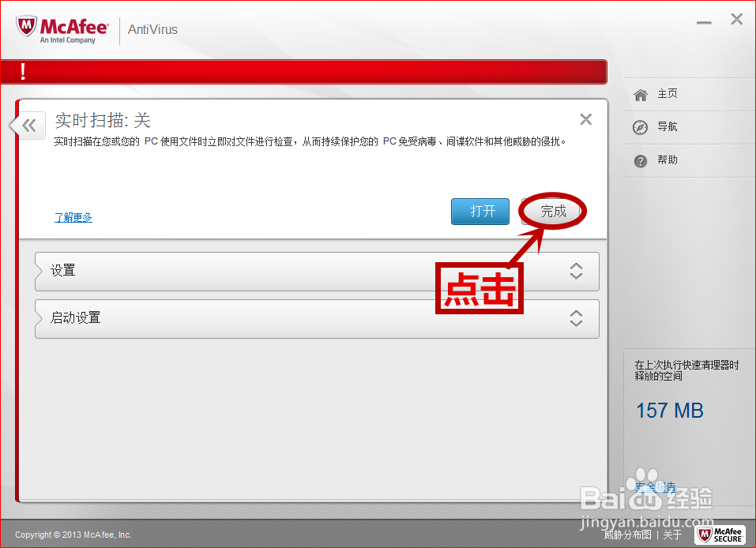Click the help question mark icon
Viewport: 756px width, 548px height.
pyautogui.click(x=641, y=161)
